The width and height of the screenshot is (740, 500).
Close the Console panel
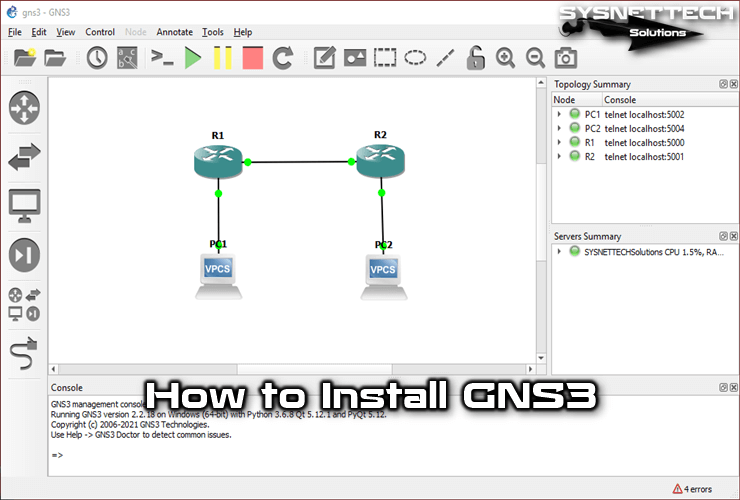[733, 387]
